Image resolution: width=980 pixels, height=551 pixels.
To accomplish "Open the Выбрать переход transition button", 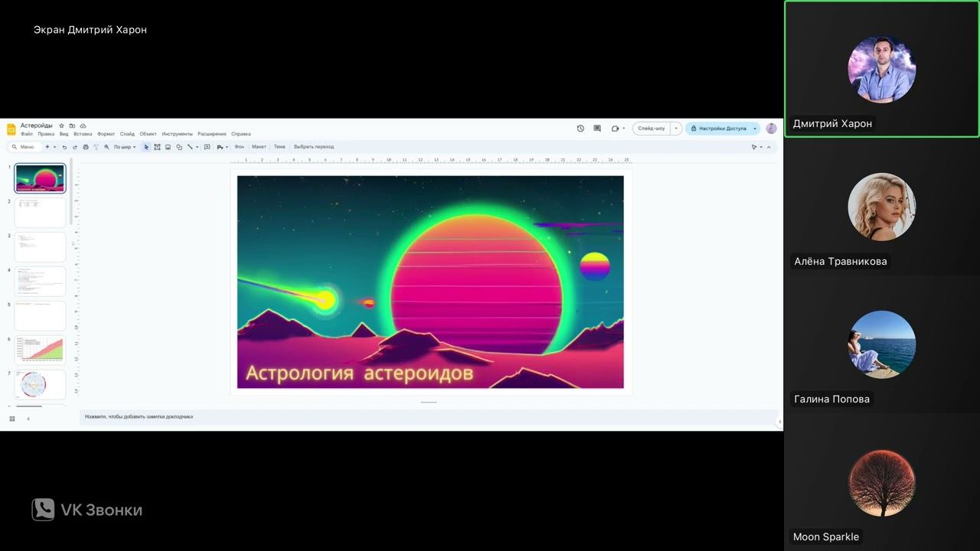I will (x=314, y=147).
